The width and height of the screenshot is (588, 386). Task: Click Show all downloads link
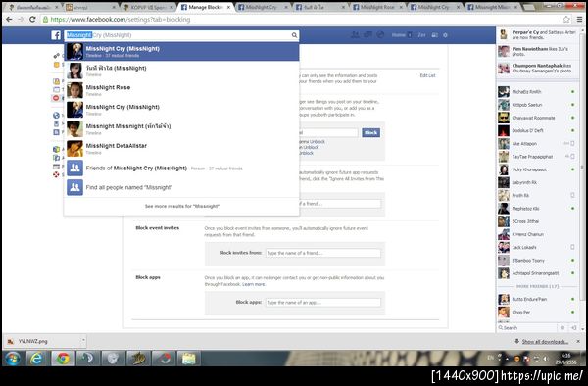[545, 341]
